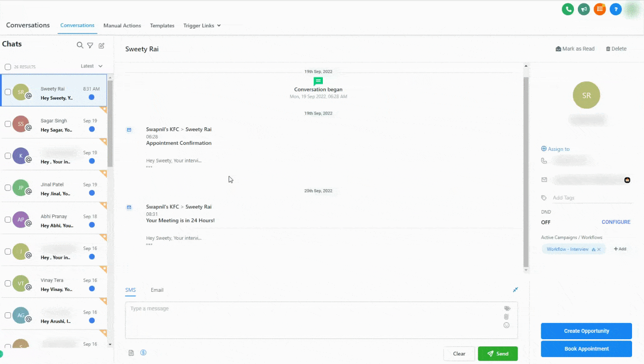Screen dimensions: 644x364
Task: Open the Manual Actions tab
Action: (122, 26)
